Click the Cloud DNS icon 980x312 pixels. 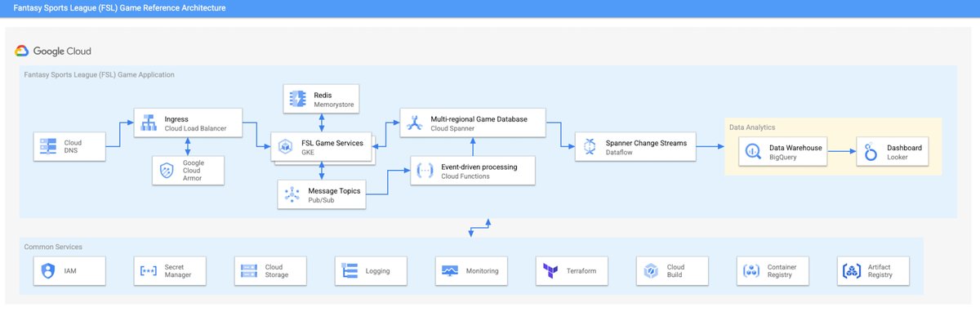[48, 147]
